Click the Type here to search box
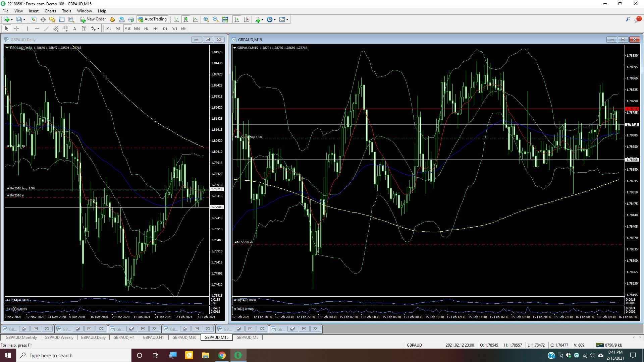644x362 pixels. pos(74,355)
